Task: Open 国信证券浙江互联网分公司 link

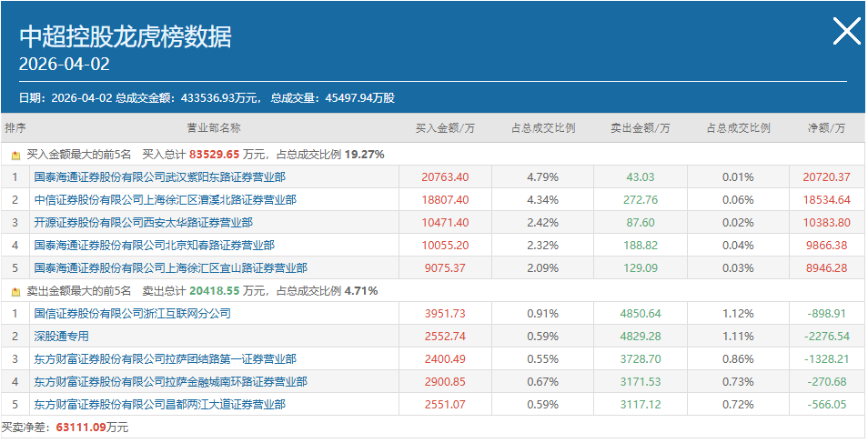Action: pos(132,314)
